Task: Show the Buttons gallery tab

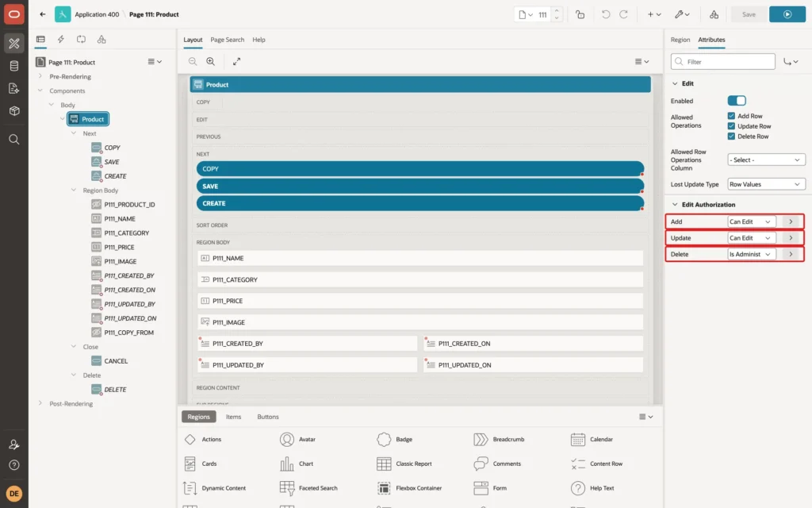Action: click(x=268, y=417)
